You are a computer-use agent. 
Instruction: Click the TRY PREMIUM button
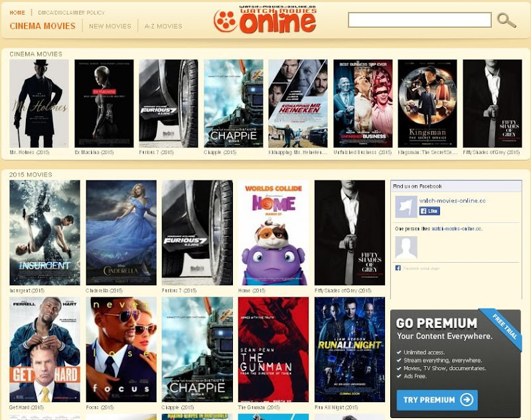pos(437,400)
